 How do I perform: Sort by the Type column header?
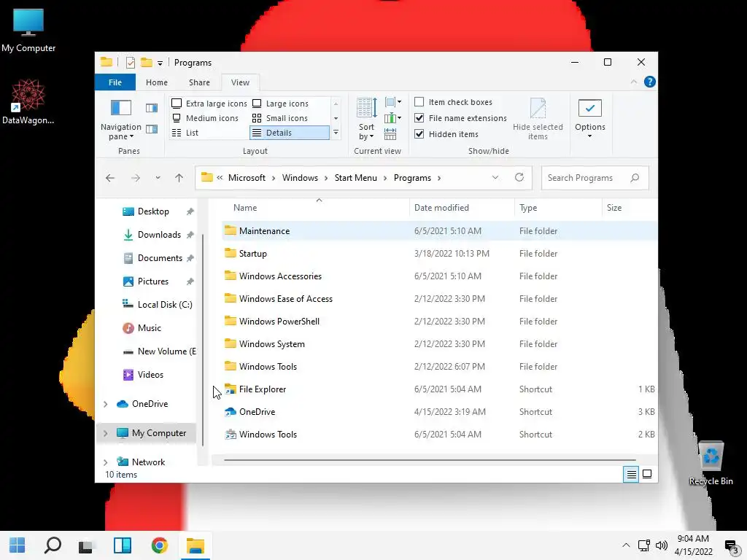pyautogui.click(x=558, y=208)
